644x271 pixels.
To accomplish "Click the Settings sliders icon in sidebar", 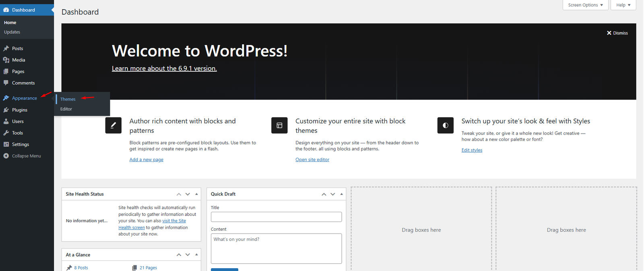I will tap(6, 144).
